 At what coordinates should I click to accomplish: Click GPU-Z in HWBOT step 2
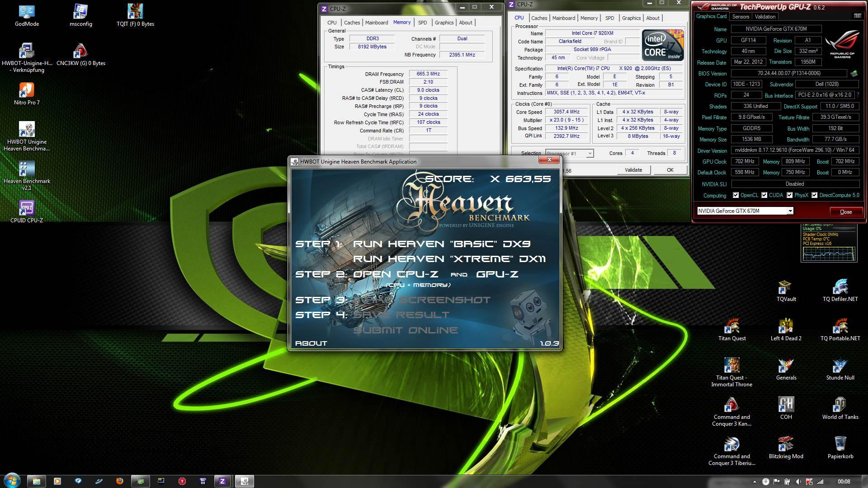pos(497,274)
